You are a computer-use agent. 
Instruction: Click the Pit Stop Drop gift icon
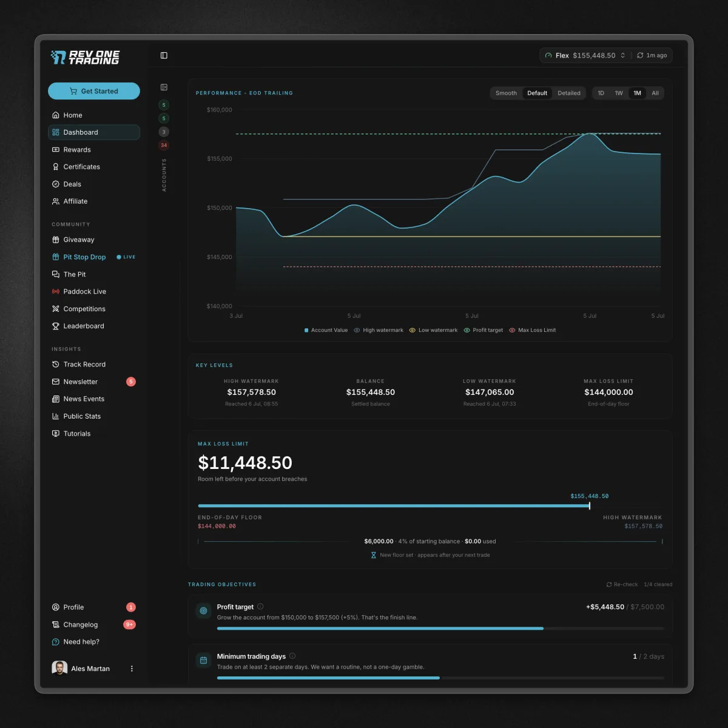(x=56, y=257)
